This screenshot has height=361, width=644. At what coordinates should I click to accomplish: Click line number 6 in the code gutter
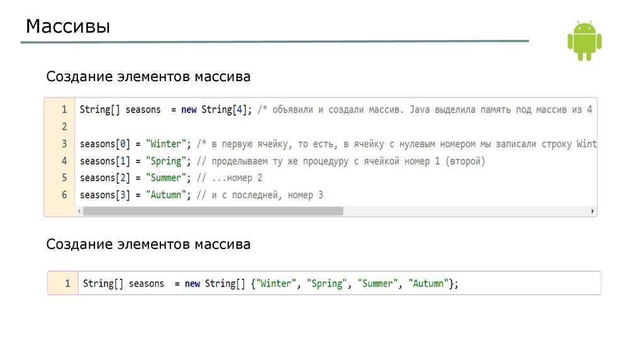64,195
